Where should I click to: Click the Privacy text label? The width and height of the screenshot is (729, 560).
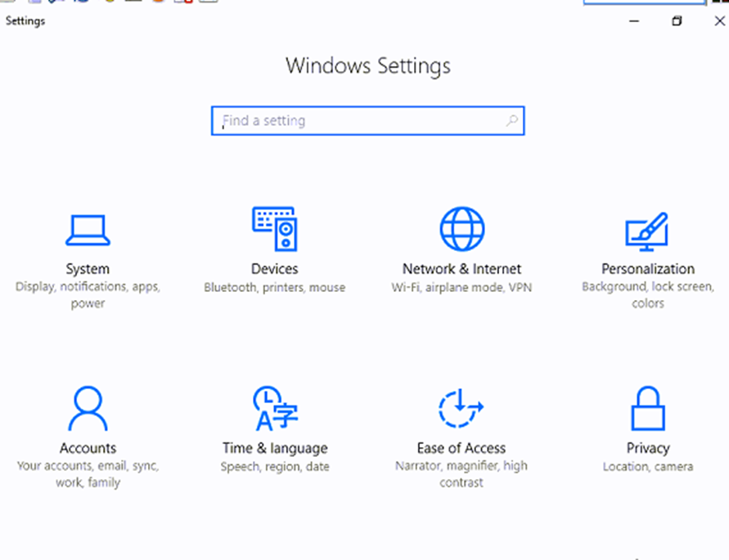[647, 448]
